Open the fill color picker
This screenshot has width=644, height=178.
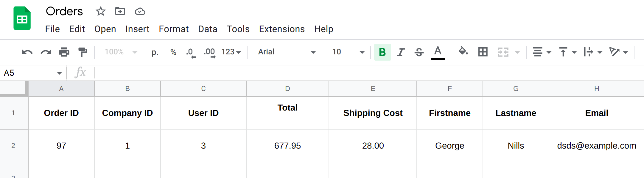[463, 51]
